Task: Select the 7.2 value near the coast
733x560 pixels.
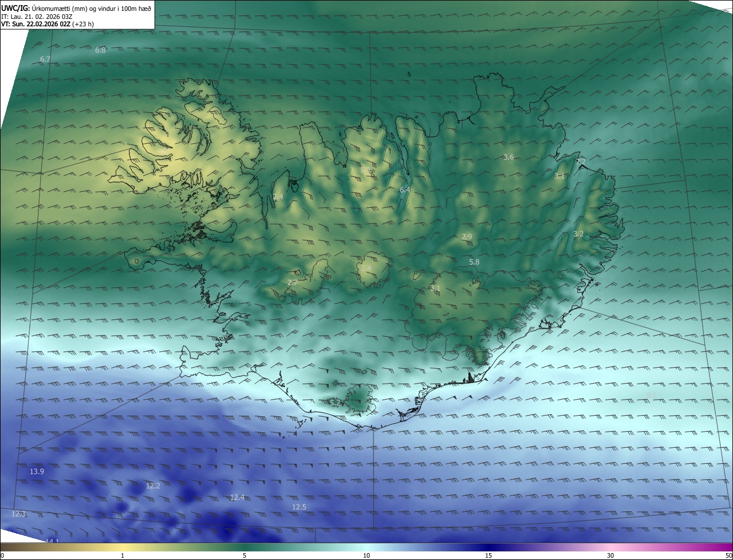Action: pyautogui.click(x=581, y=162)
